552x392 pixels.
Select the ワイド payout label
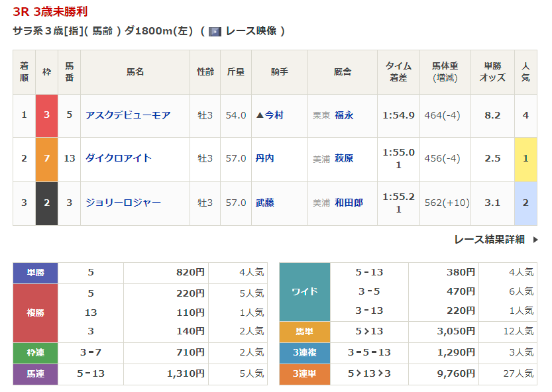[x=304, y=291]
